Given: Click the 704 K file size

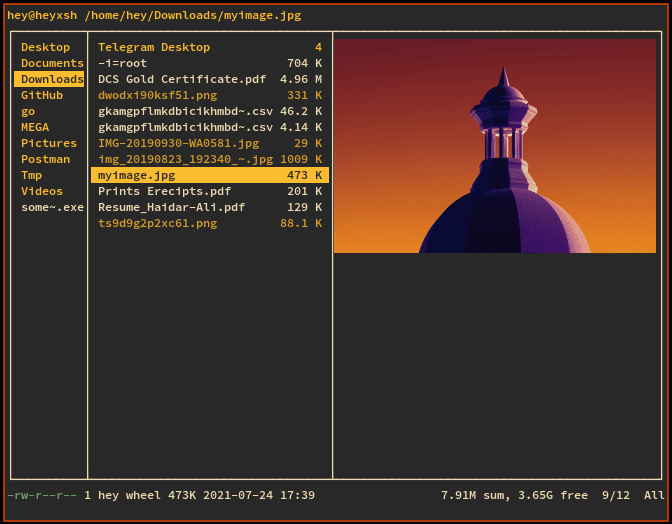Looking at the screenshot, I should (304, 63).
